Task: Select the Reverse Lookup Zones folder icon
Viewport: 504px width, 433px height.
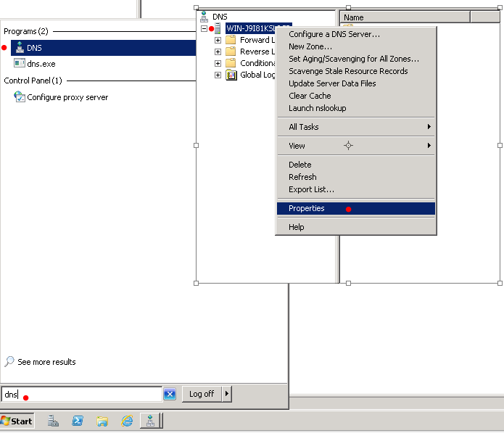Action: (231, 51)
